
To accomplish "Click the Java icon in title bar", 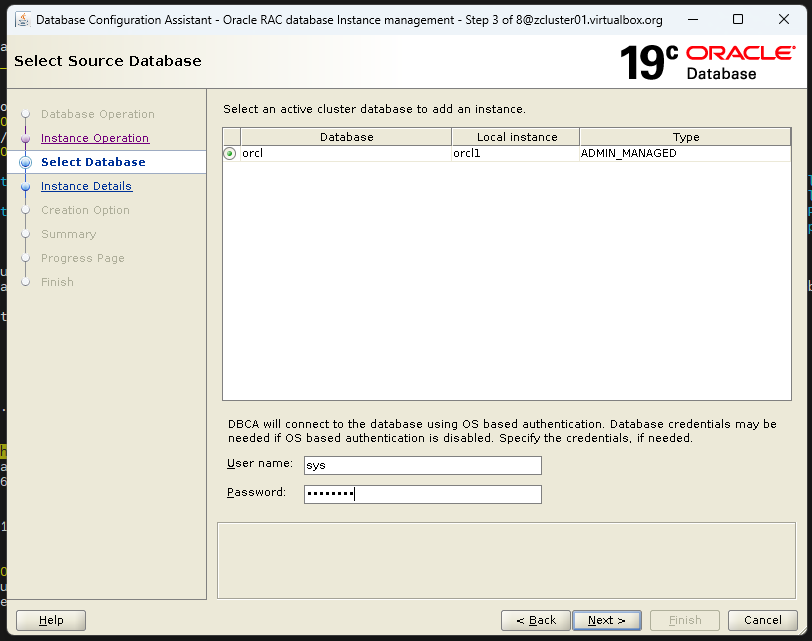I will [x=23, y=20].
